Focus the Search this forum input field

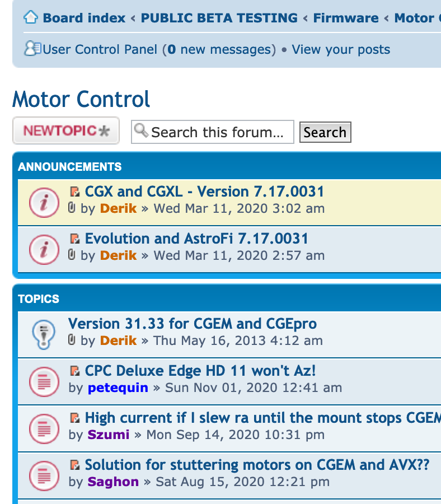(x=218, y=132)
